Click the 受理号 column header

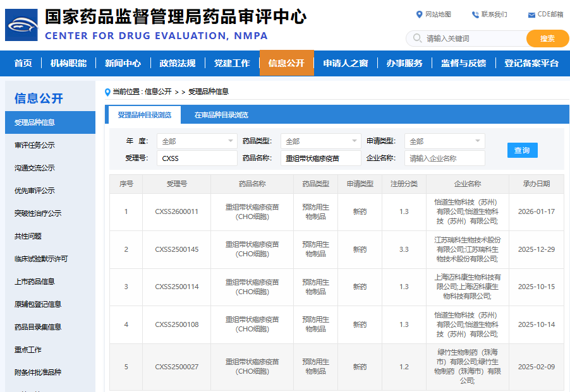[177, 184]
